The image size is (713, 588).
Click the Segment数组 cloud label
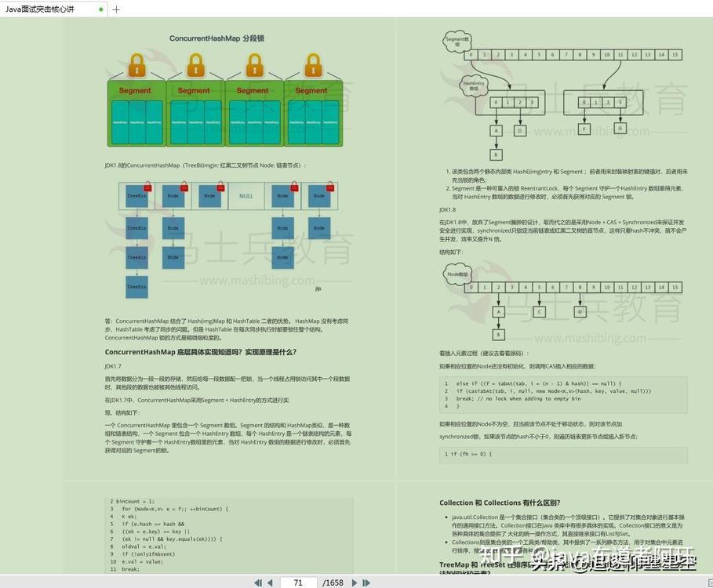click(457, 42)
